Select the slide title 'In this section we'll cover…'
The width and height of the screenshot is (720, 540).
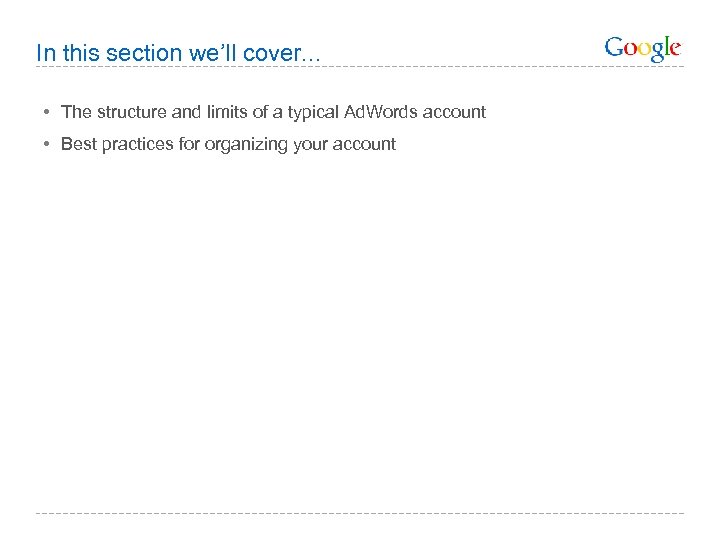tap(178, 53)
